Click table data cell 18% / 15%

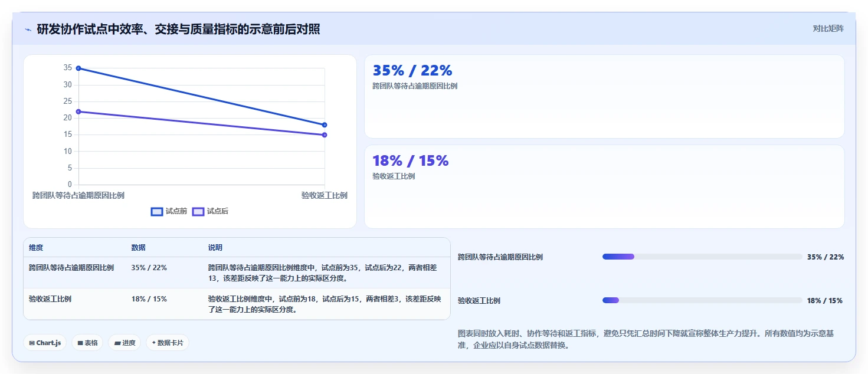coord(149,299)
